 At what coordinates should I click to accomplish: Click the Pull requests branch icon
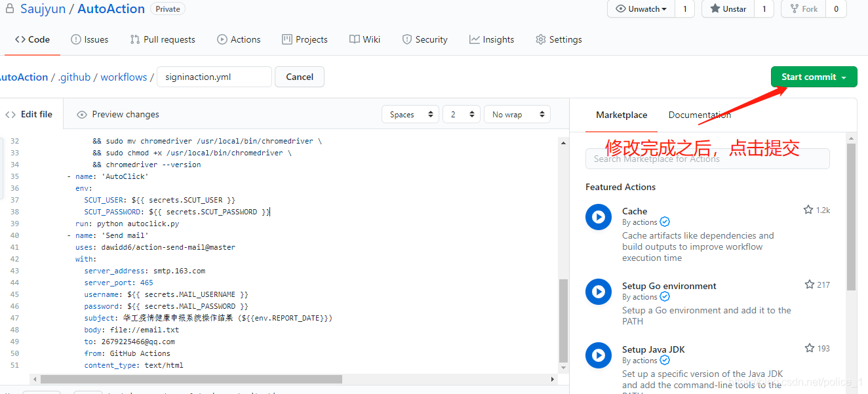click(135, 39)
